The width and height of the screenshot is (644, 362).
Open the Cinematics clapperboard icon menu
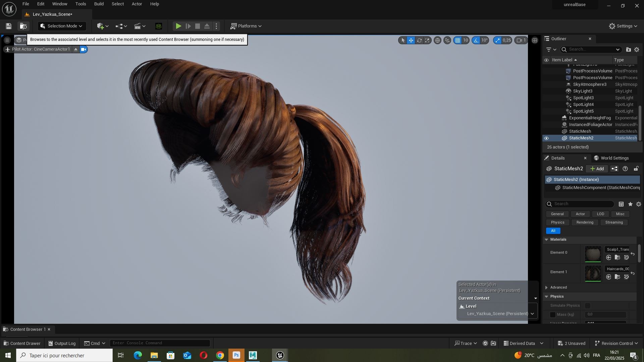[x=140, y=26]
